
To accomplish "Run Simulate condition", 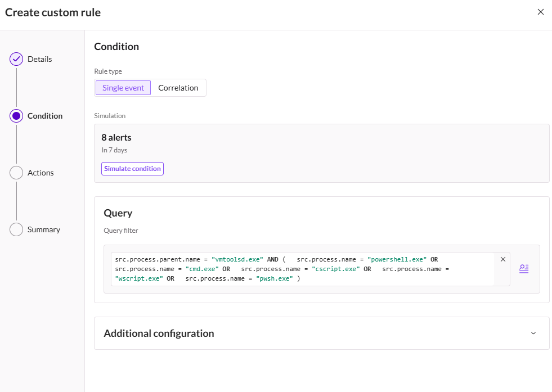I will click(132, 169).
